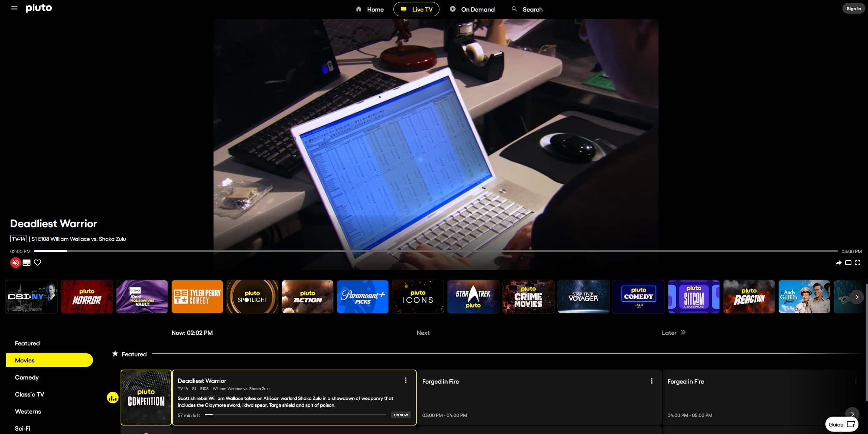Advance guide timeline with right arrow
Image resolution: width=868 pixels, height=434 pixels.
(852, 414)
